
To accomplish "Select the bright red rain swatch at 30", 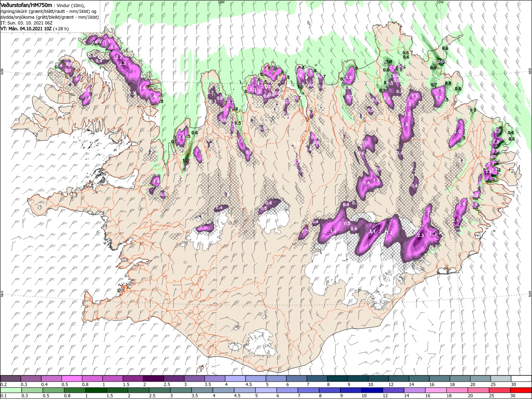I will pos(521,390).
